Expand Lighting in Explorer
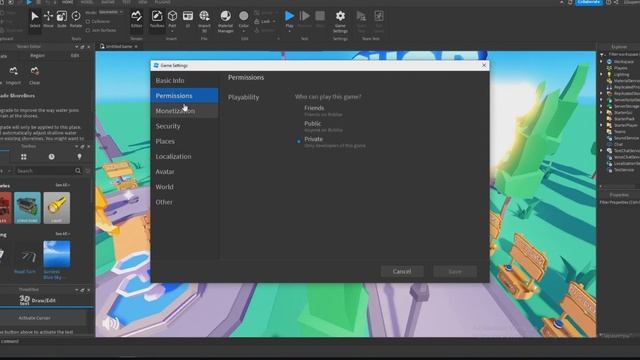The width and height of the screenshot is (640, 360). (x=601, y=74)
